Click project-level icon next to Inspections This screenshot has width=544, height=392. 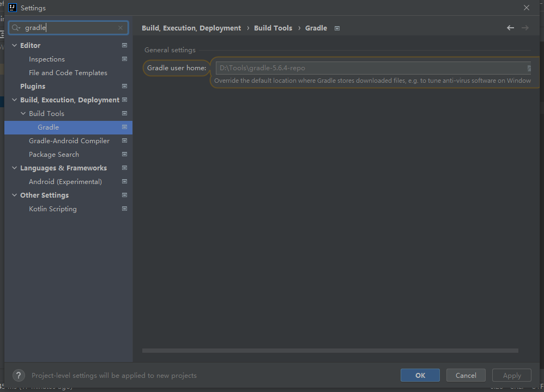(x=124, y=59)
